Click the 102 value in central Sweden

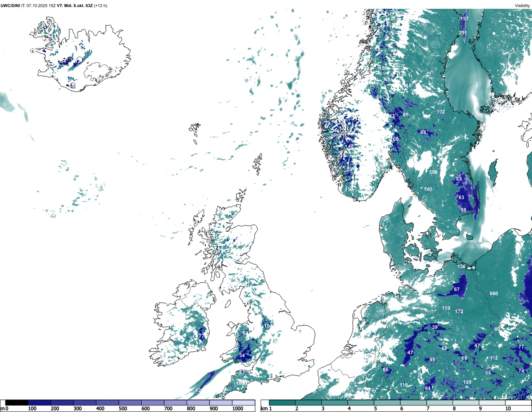(x=441, y=112)
